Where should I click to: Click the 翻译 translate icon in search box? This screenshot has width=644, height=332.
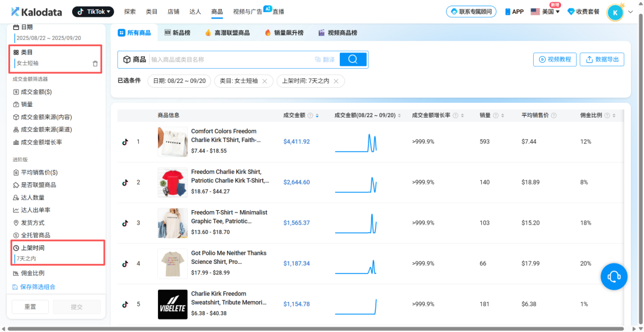coord(325,59)
